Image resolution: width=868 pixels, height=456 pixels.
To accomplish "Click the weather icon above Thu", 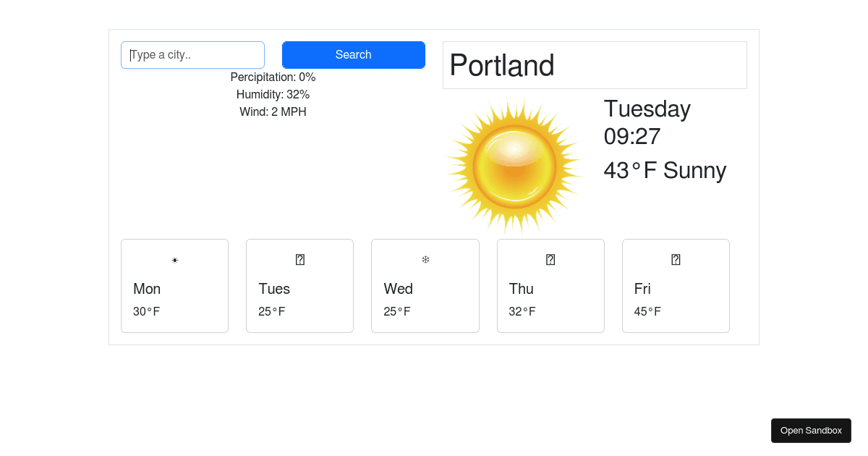I will 550,260.
